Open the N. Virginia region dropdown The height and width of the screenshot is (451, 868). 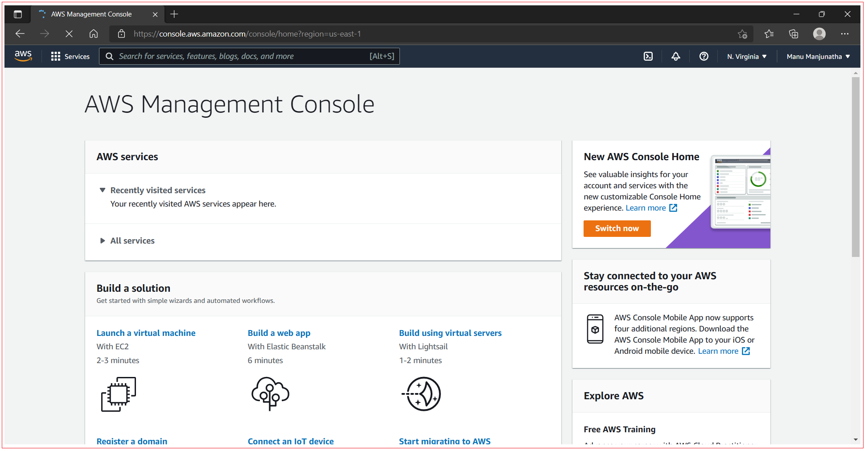747,57
